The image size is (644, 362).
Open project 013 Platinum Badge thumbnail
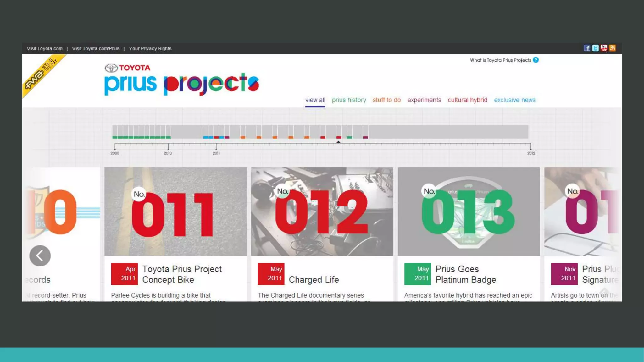469,211
